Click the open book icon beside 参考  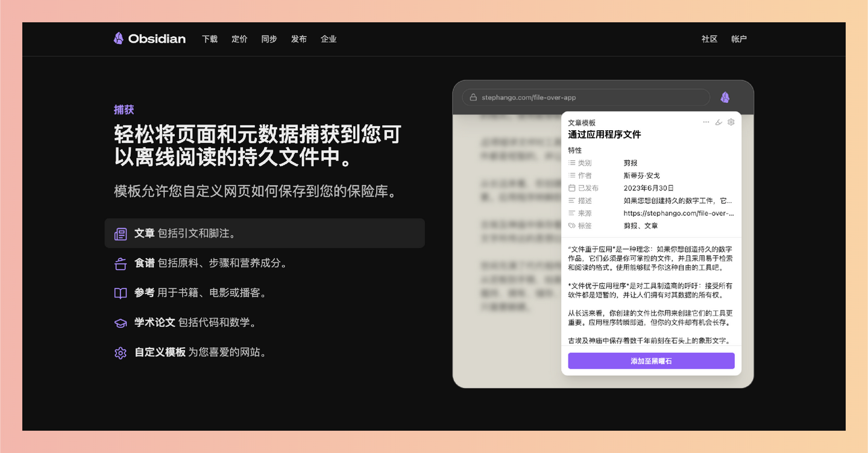tap(120, 293)
